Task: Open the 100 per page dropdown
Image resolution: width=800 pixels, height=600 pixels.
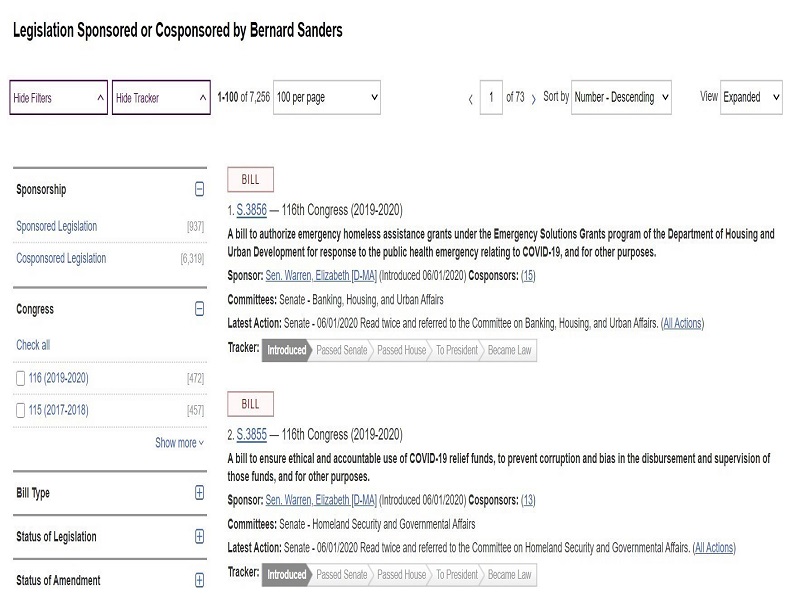Action: pos(327,97)
